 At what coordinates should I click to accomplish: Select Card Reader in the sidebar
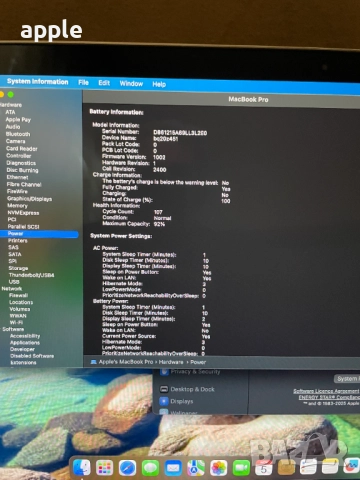(x=22, y=149)
